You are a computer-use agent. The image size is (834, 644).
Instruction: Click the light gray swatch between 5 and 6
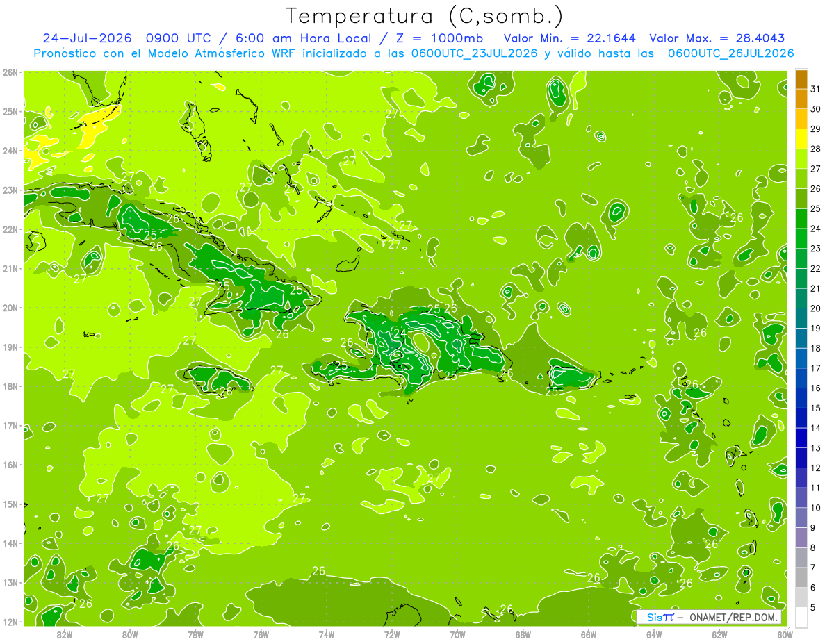pos(801,597)
